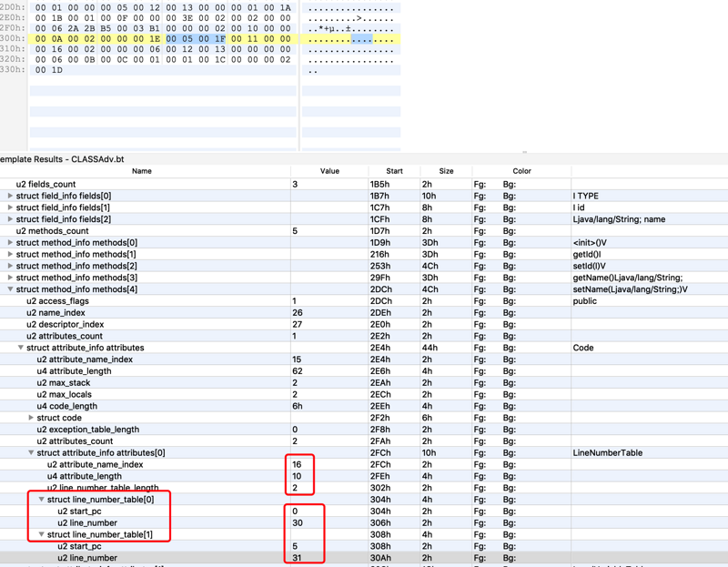Viewport: 728px width, 567px height.
Task: Click the 'public' access flag comment
Action: point(584,301)
